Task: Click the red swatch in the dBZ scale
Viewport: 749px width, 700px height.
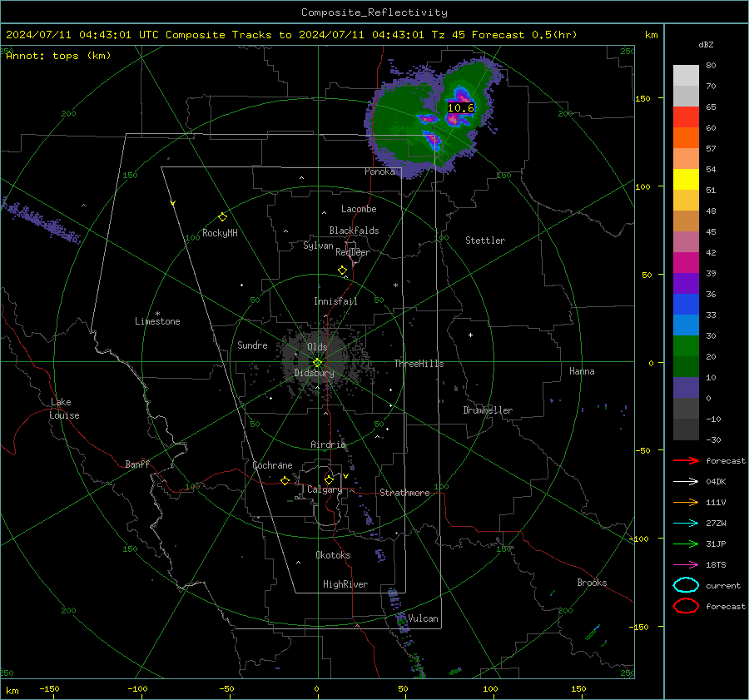Action: 686,117
